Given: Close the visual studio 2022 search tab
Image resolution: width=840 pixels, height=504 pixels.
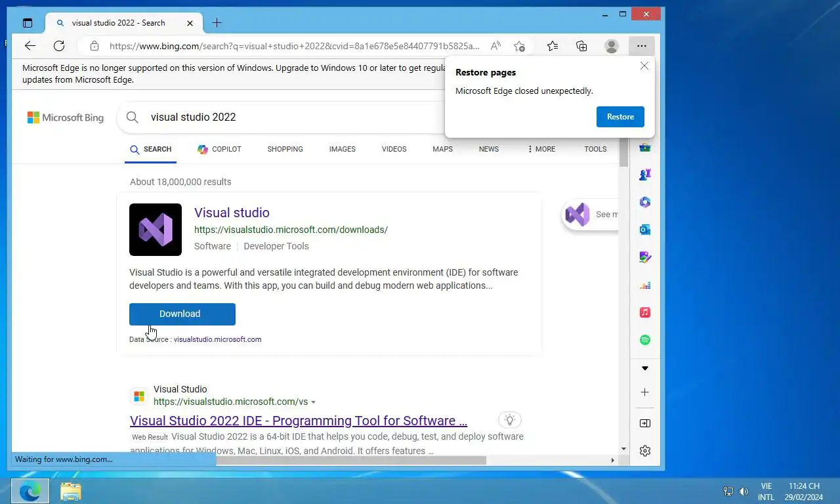Looking at the screenshot, I should [190, 23].
